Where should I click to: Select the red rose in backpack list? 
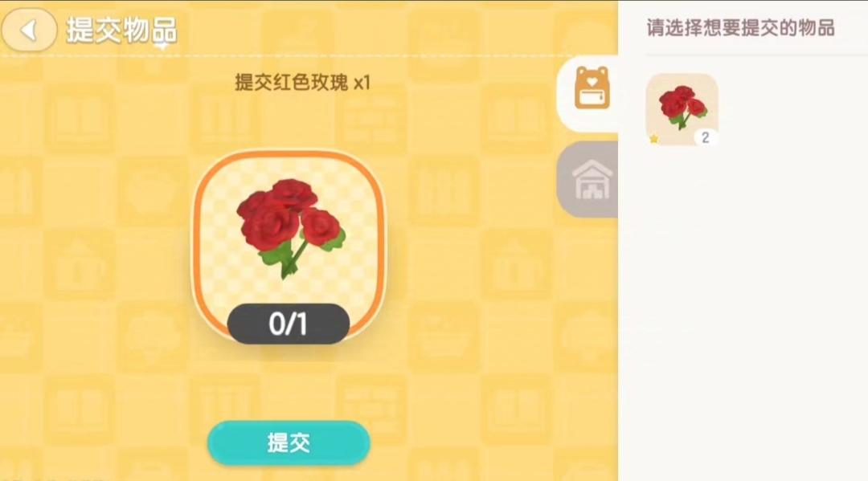682,109
